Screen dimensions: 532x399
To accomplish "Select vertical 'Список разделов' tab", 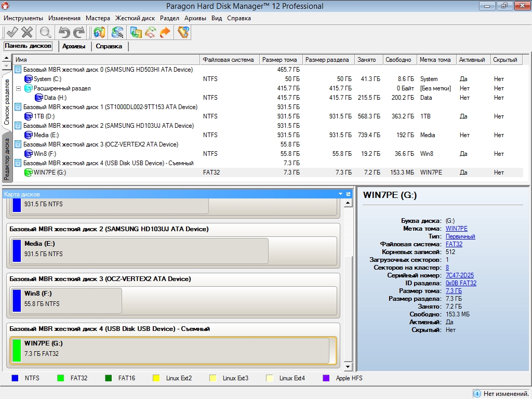I will [x=7, y=102].
